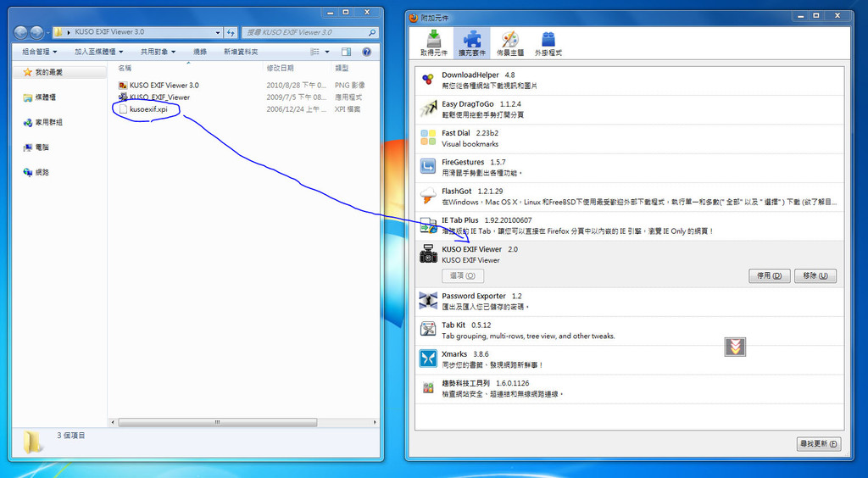Select Favorites (我的最愛) in navigation pane
The height and width of the screenshot is (478, 868).
coord(48,73)
